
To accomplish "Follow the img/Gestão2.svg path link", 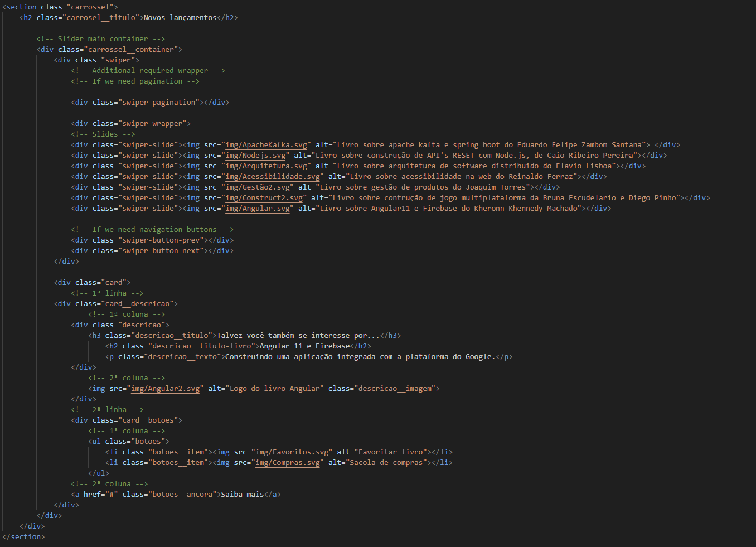I will [x=258, y=187].
